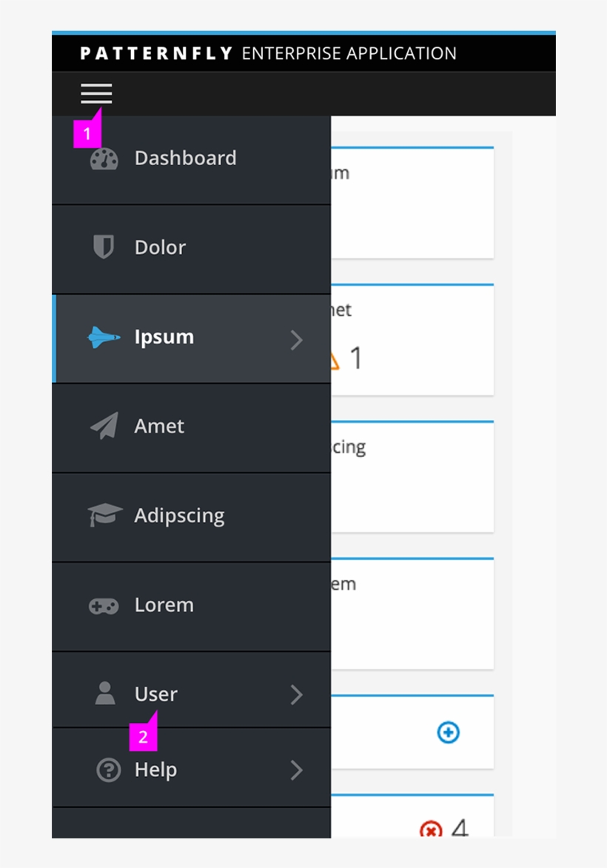
Task: Select the Dolor shield icon
Action: (x=104, y=247)
